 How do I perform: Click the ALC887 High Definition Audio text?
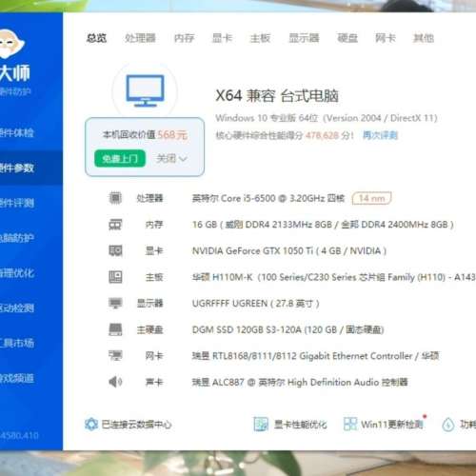point(300,382)
